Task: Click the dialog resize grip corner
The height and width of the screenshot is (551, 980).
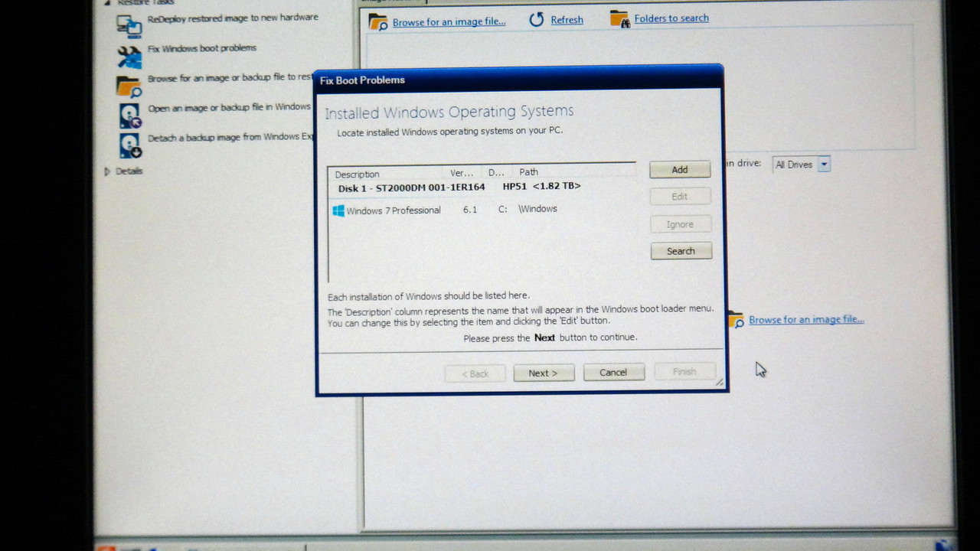Action: [719, 382]
